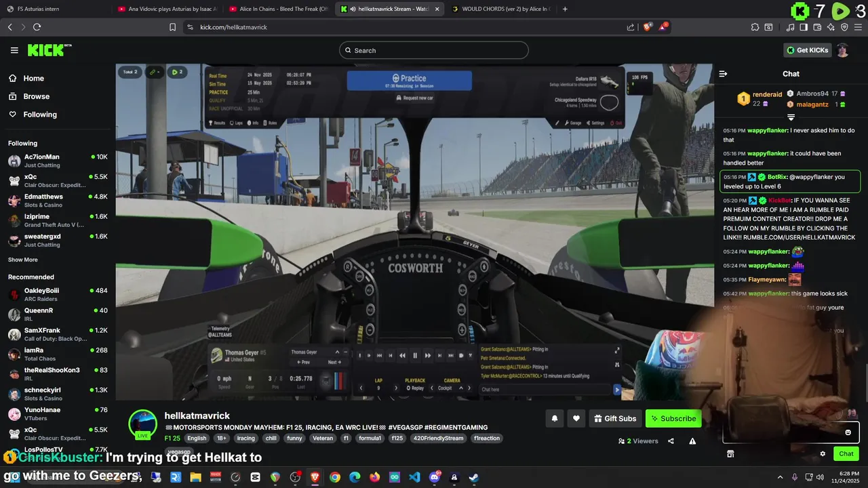Open Brave Wallet icon
Viewport: 868px width, 488px height.
(817, 27)
